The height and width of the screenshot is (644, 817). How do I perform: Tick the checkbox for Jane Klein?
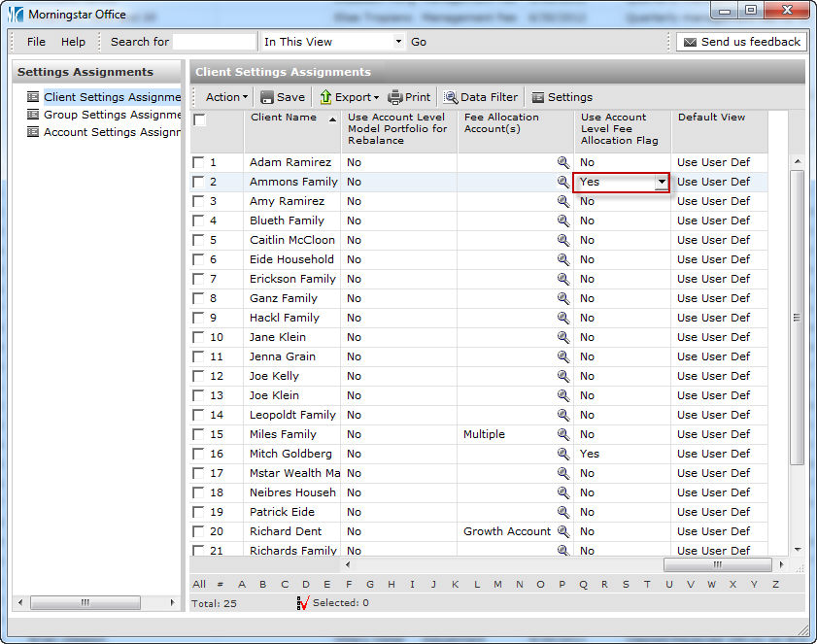[198, 337]
